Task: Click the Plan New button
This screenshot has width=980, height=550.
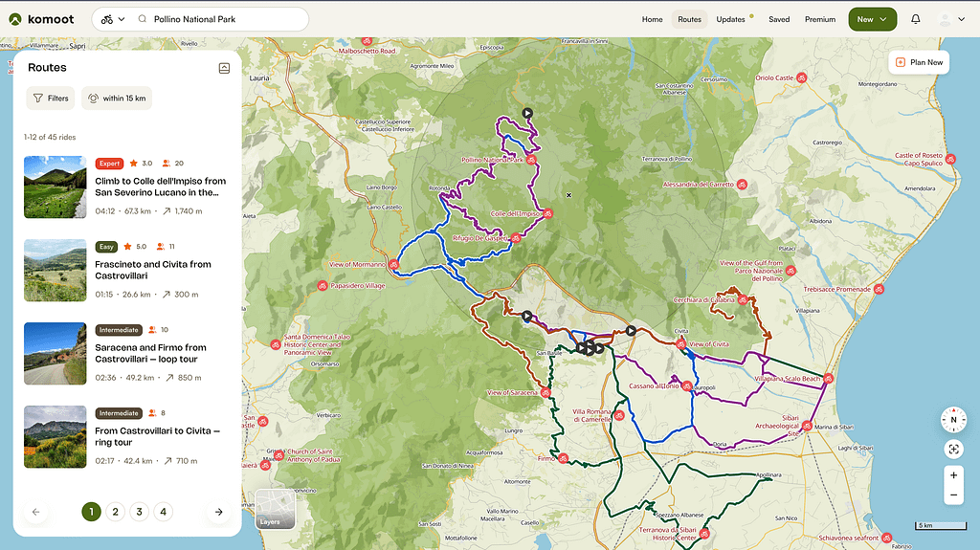Action: pos(919,62)
